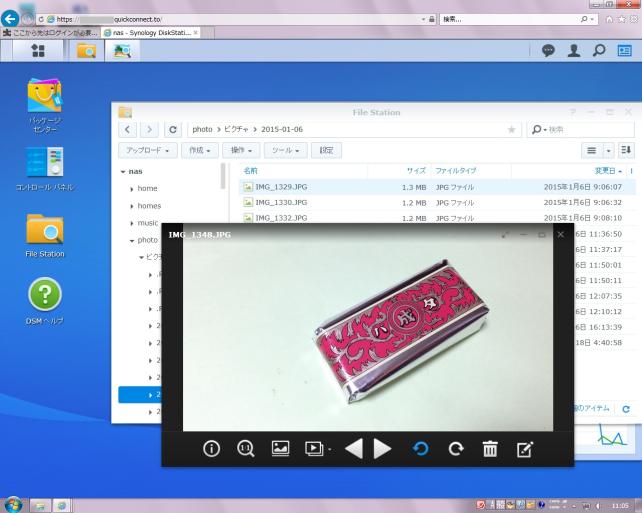Viewport: 642px width, 513px height.
Task: Go to the next image
Action: (383, 449)
